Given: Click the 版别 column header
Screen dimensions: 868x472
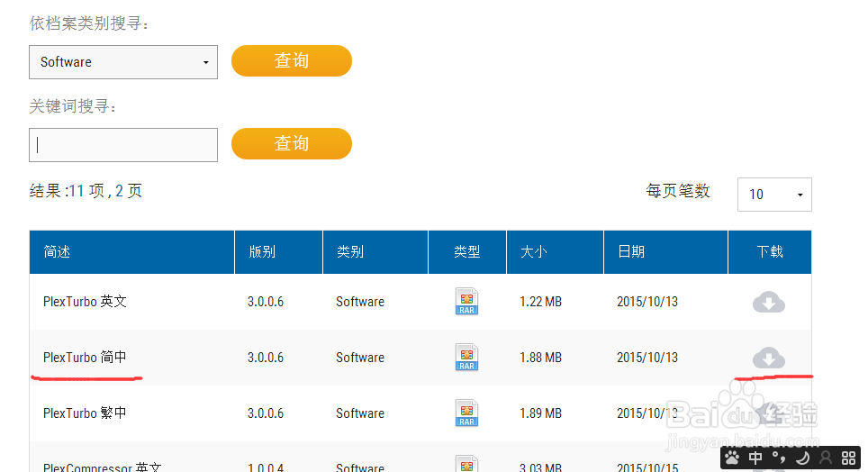Looking at the screenshot, I should (x=278, y=252).
